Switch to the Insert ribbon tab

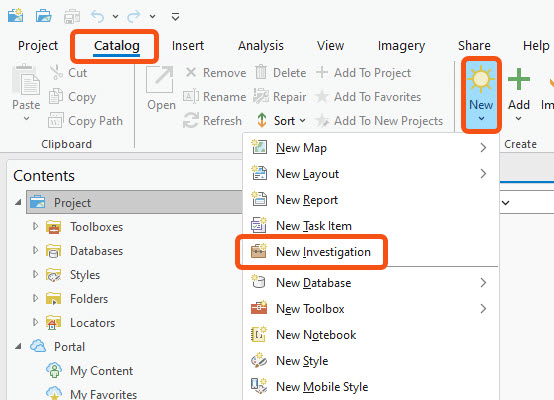click(x=188, y=46)
